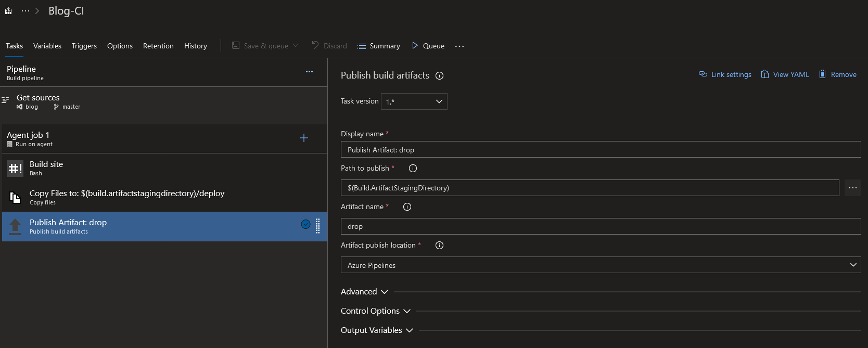
Task: Open View YAML
Action: [x=791, y=74]
